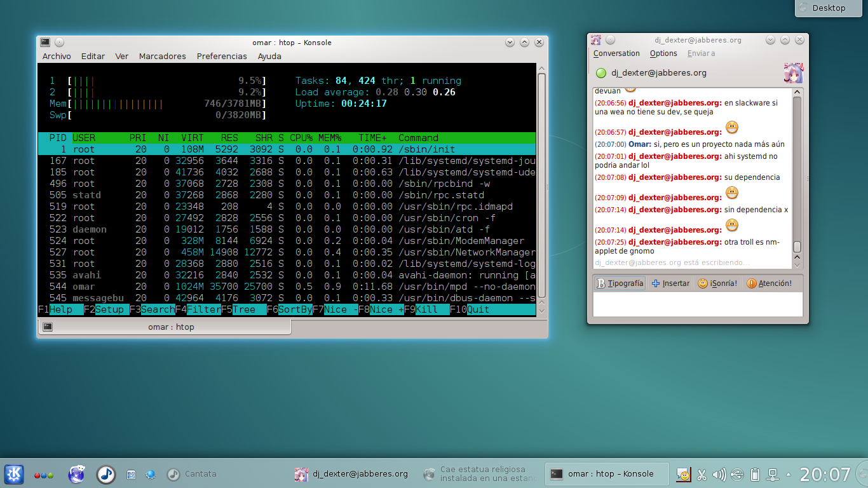This screenshot has height=488, width=868.
Task: Click F2 Setup in htop footer
Action: click(107, 309)
